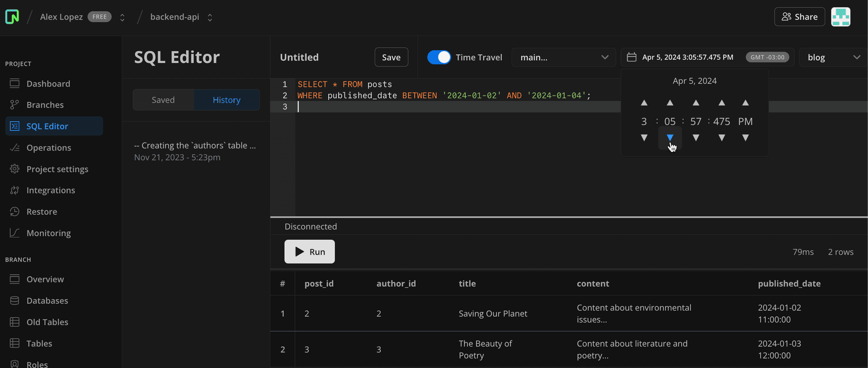Open Branches from the sidebar
The image size is (868, 368).
point(45,105)
